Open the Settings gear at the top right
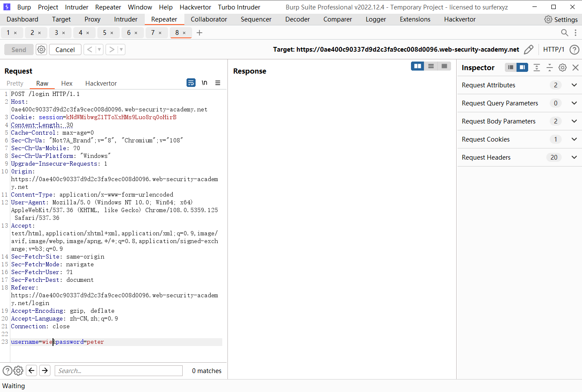Image resolution: width=582 pixels, height=392 pixels. [x=548, y=19]
